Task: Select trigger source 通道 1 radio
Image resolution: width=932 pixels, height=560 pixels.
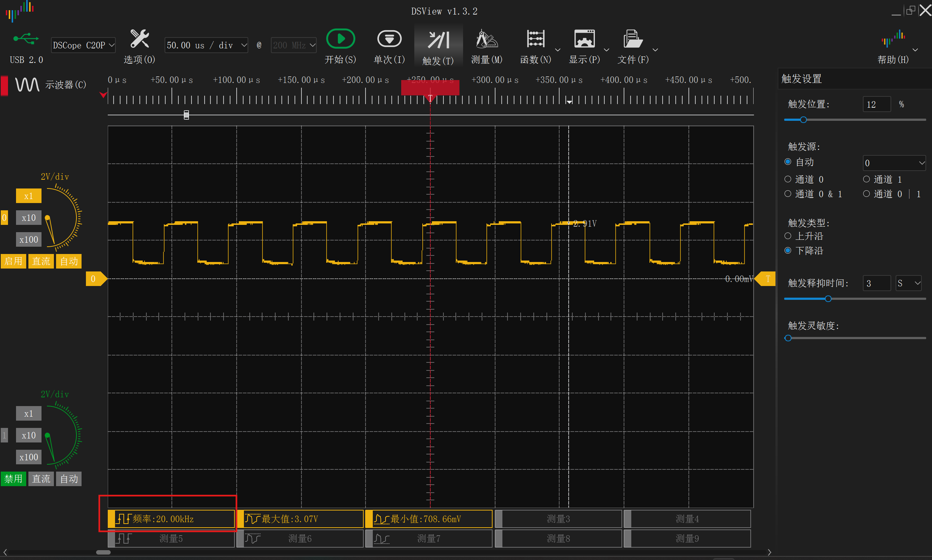Action: 866,179
